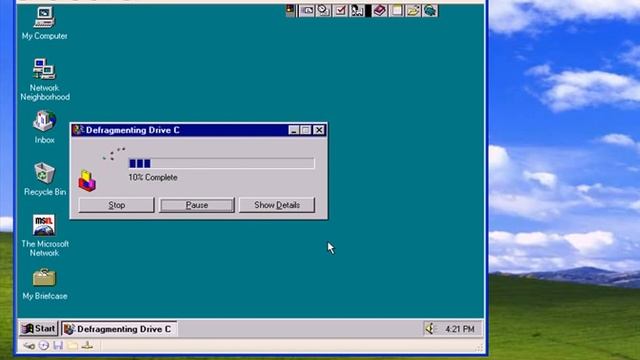Click the Office logo on the shortcut bar
The height and width of the screenshot is (360, 640).
click(x=290, y=10)
